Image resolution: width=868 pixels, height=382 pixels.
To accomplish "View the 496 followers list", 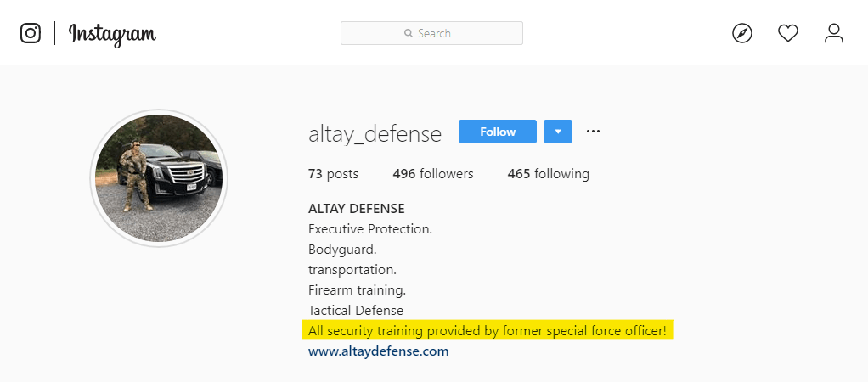I will point(433,174).
